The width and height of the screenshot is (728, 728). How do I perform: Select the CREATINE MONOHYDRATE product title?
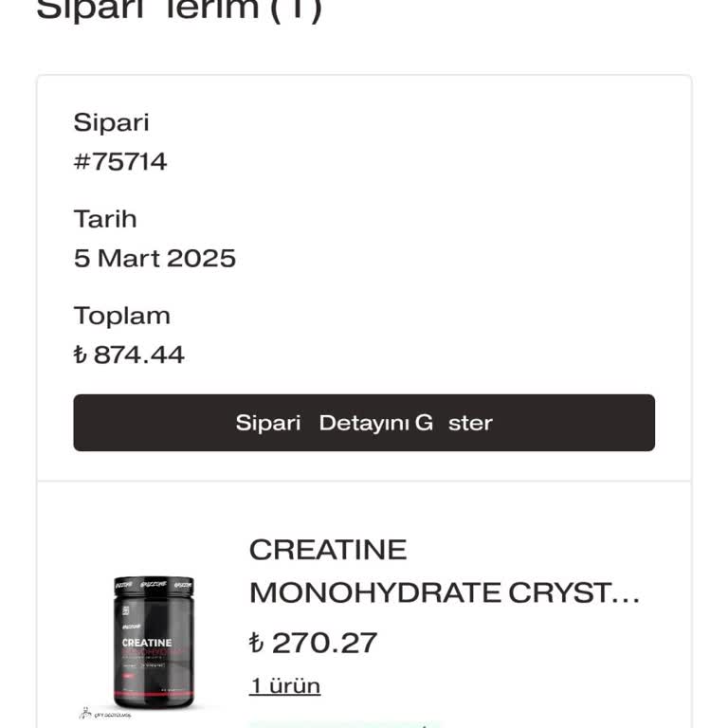pyautogui.click(x=445, y=571)
